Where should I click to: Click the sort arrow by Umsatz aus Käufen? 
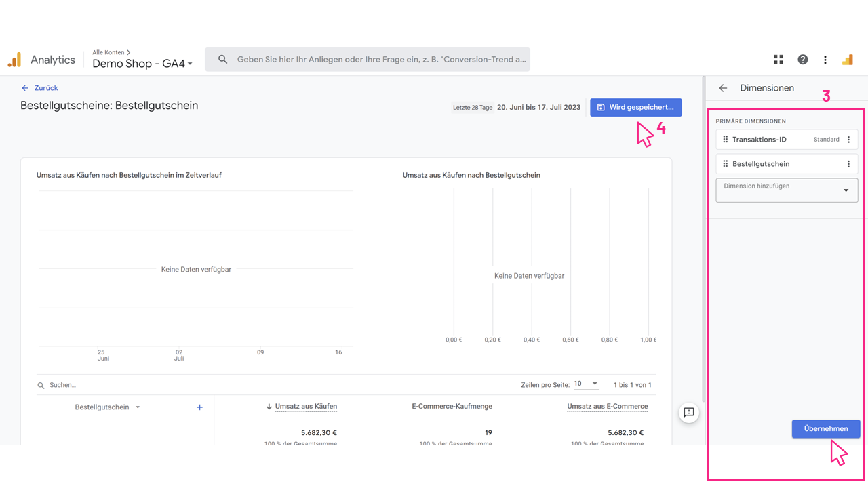point(269,407)
